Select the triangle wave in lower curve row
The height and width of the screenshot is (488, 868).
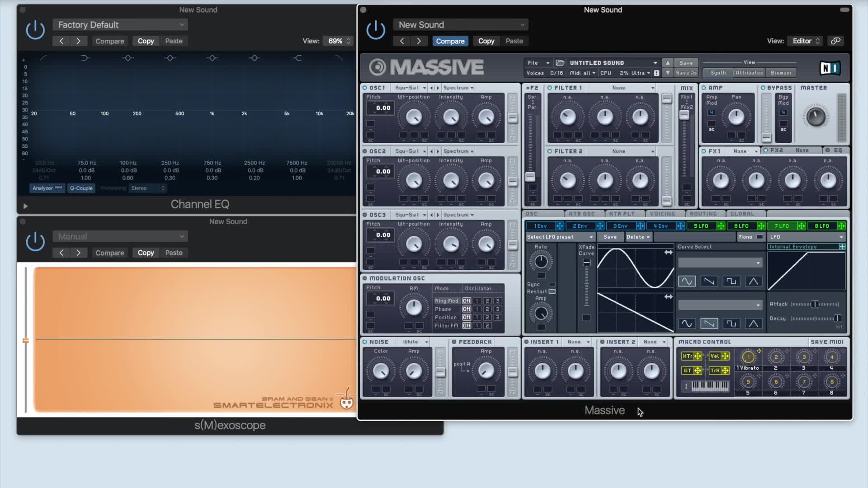(x=753, y=323)
